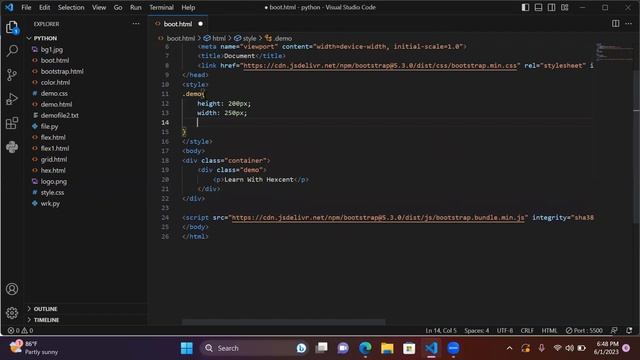Image resolution: width=640 pixels, height=360 pixels.
Task: Follow the bootstrap.min.css CDN link
Action: (380, 65)
